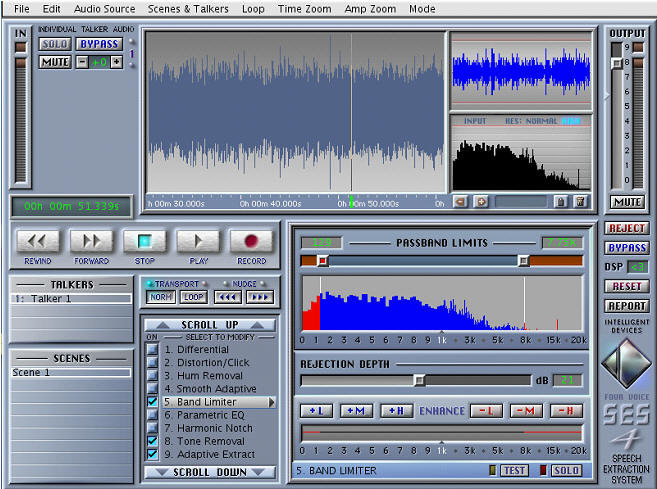Stop audio playback
Viewport: 657px width, 489px height.
pos(144,241)
